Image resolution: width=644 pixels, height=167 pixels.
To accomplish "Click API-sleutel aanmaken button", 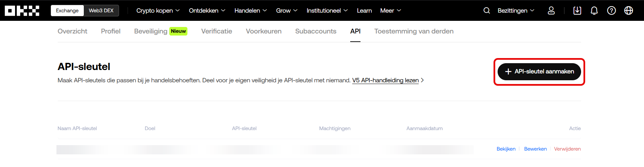I will [539, 72].
